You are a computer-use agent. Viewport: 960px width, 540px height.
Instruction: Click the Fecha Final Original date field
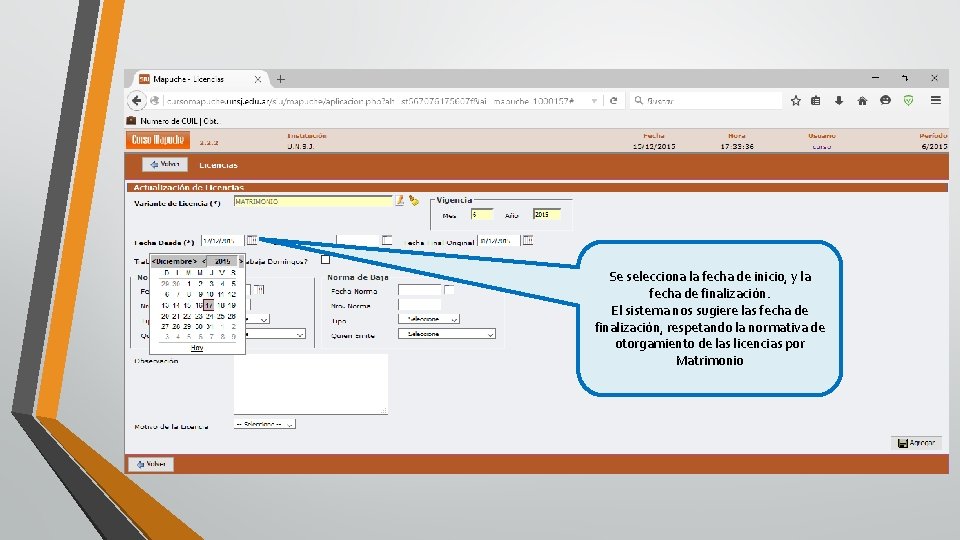click(499, 241)
